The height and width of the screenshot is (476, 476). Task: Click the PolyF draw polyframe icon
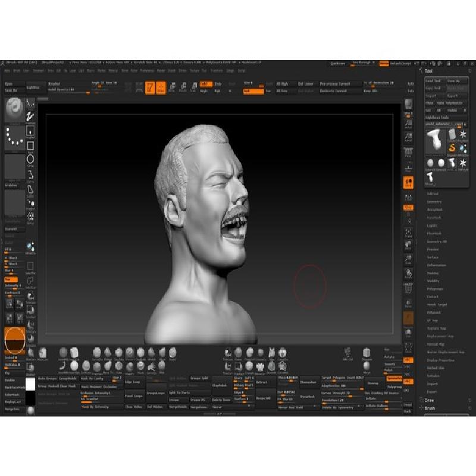[408, 287]
